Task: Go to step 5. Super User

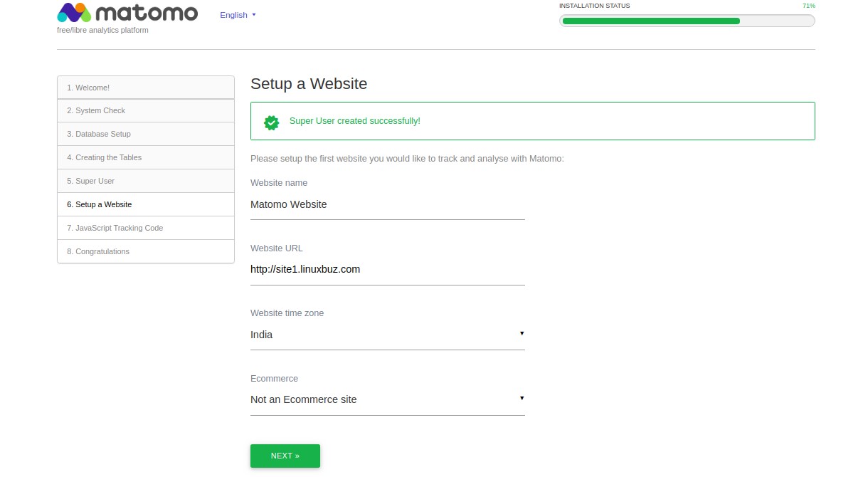Action: 146,181
